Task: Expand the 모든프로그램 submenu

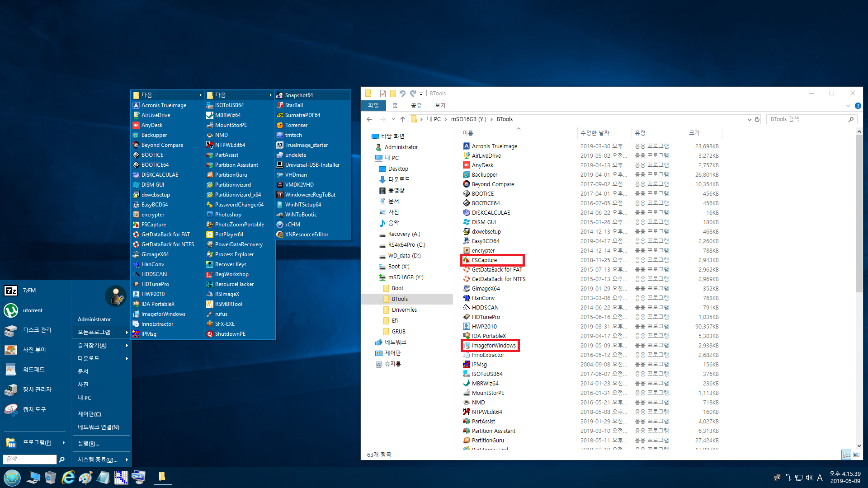Action: [x=101, y=332]
